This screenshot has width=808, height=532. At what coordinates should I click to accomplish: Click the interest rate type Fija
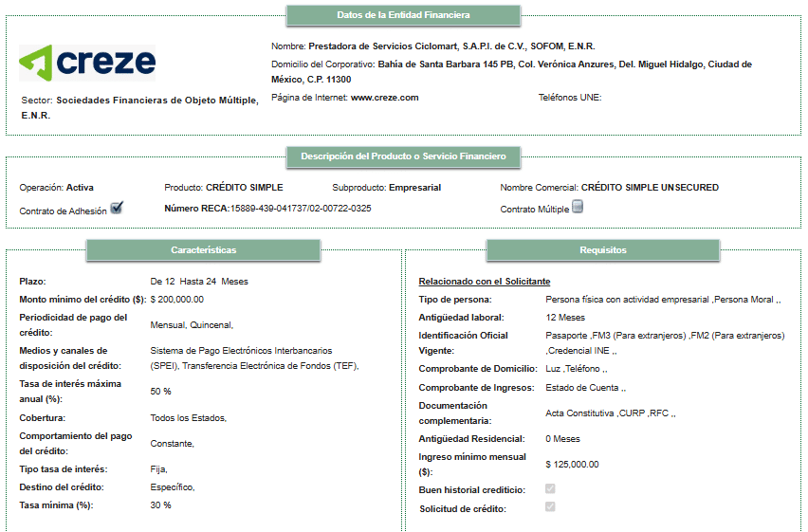point(158,469)
